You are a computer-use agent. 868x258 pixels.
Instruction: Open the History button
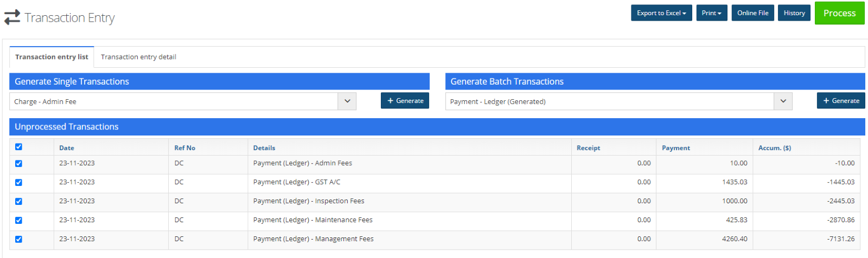point(794,13)
